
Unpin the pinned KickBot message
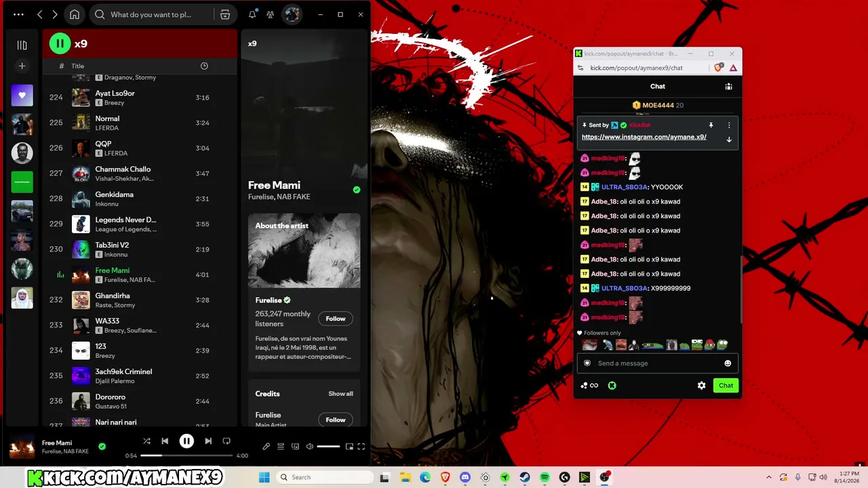click(711, 125)
